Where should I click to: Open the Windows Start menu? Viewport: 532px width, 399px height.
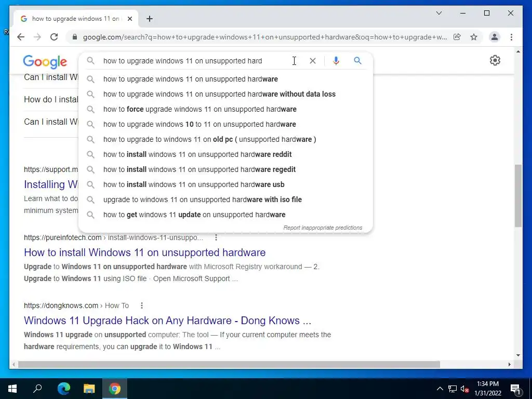pos(12,389)
